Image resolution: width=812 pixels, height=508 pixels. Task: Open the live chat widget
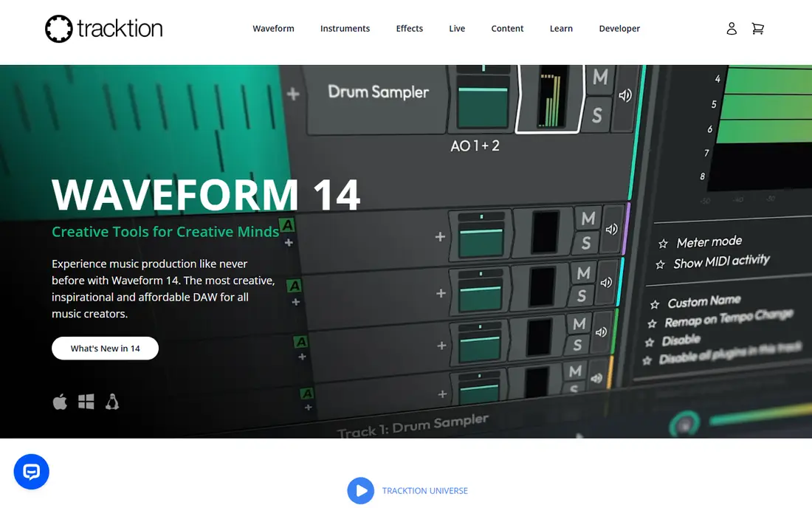(32, 472)
